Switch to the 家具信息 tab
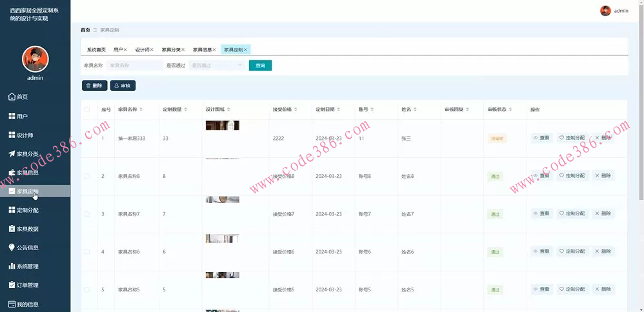Viewport: 644px width, 312px height. [x=202, y=50]
